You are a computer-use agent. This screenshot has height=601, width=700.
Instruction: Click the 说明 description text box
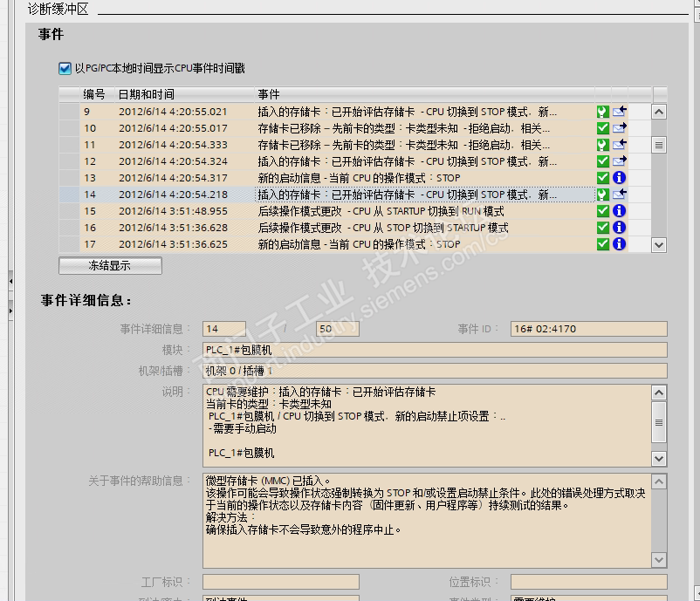click(x=427, y=426)
